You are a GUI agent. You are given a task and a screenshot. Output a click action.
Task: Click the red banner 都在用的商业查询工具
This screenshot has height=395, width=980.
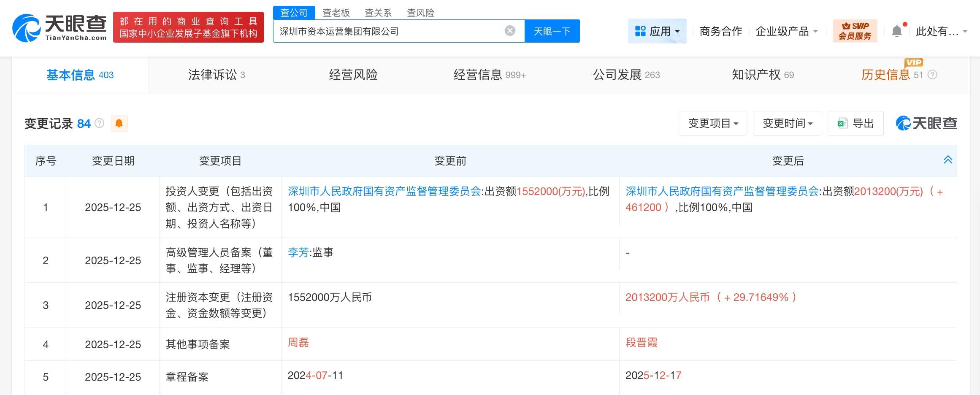click(188, 27)
